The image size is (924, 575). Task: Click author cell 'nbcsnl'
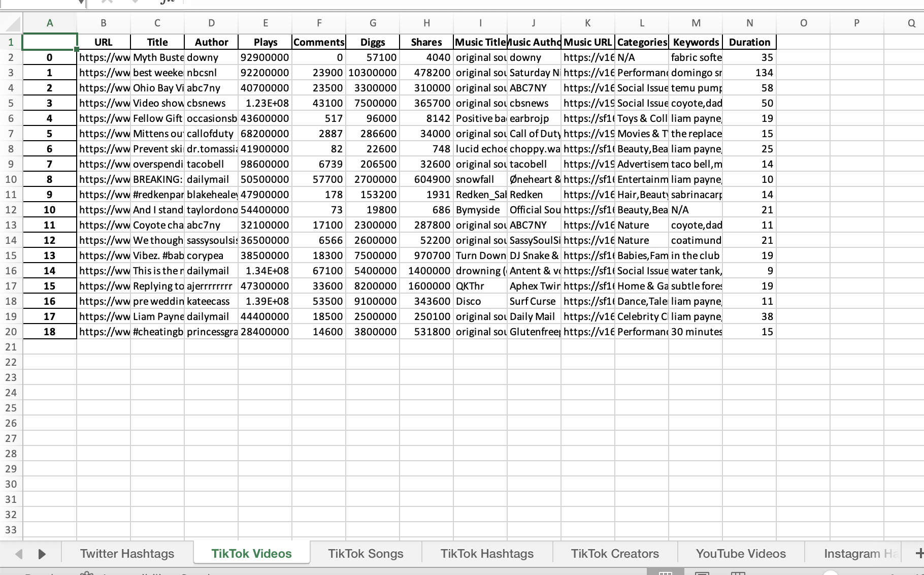coord(211,73)
